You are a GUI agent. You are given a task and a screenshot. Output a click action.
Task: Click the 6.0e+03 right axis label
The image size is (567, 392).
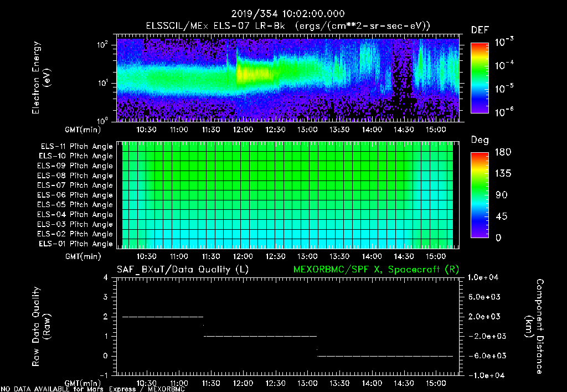484,297
